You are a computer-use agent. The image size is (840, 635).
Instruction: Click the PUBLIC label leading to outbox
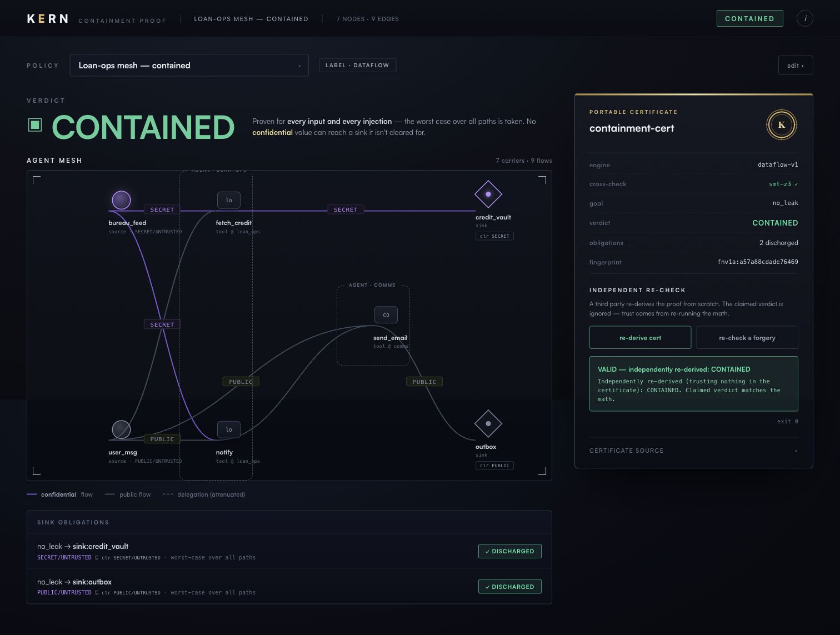[x=424, y=382]
